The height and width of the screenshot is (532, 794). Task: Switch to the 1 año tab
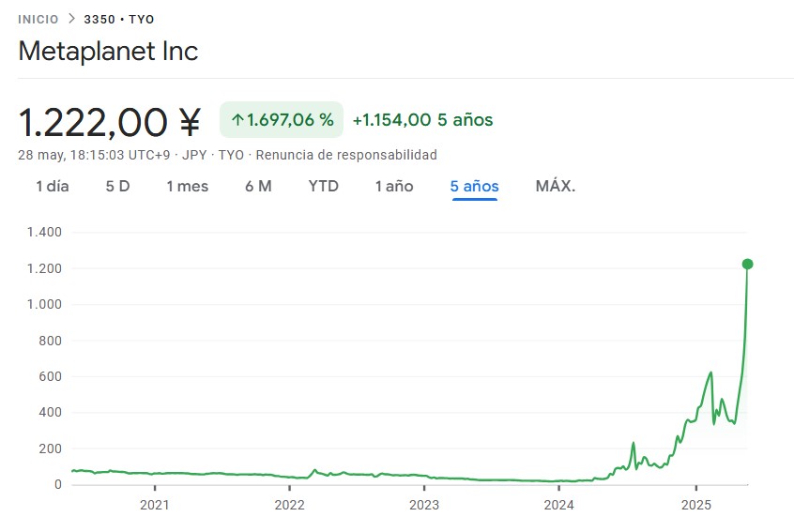pos(394,186)
